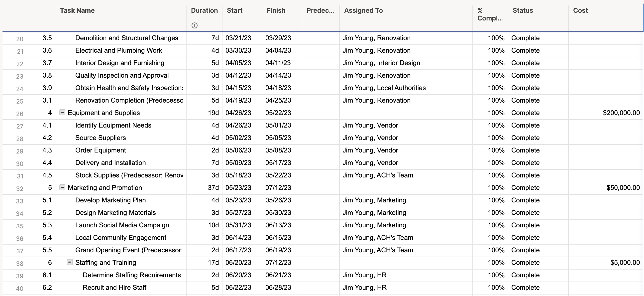Click the Predec... column header
Screen dimensions: 644x296
320,10
